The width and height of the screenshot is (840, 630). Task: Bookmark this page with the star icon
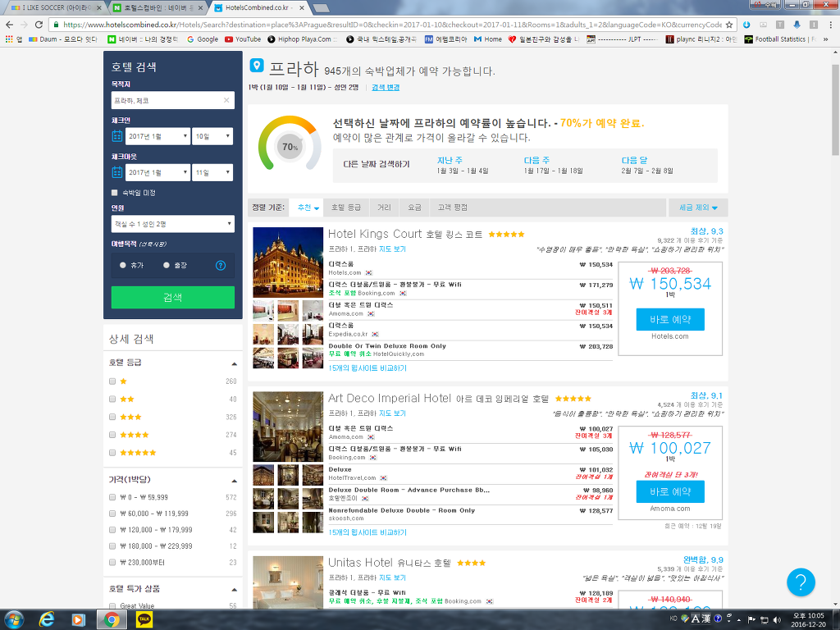click(729, 25)
